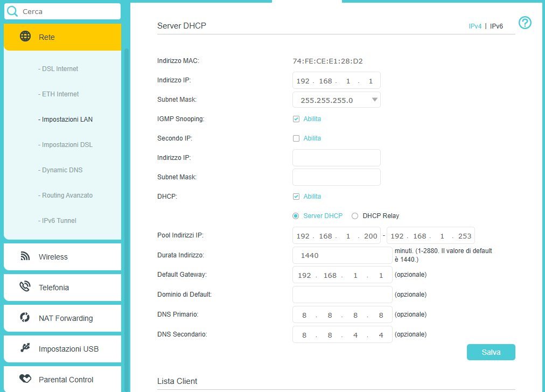Click the NAT Forwarding arrows icon
Screen dimensions: 545x392
click(25, 318)
